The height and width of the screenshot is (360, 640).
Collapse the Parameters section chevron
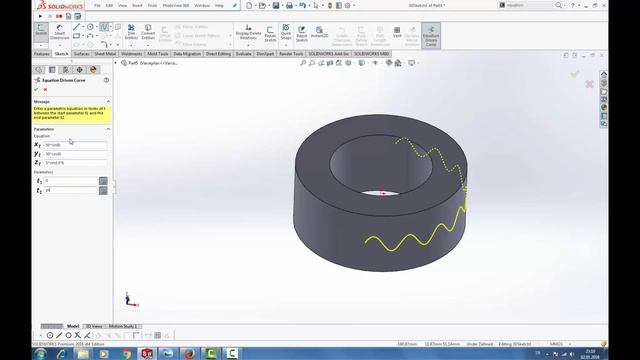109,129
